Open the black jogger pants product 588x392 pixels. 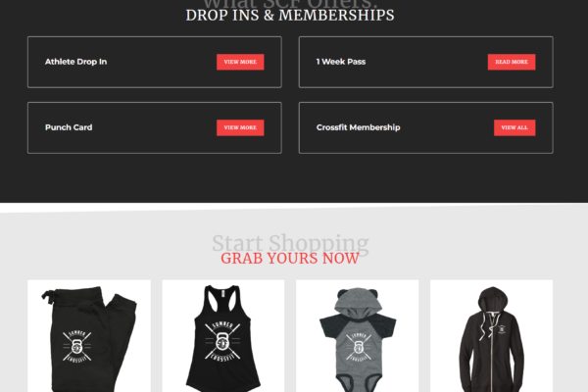coord(89,336)
